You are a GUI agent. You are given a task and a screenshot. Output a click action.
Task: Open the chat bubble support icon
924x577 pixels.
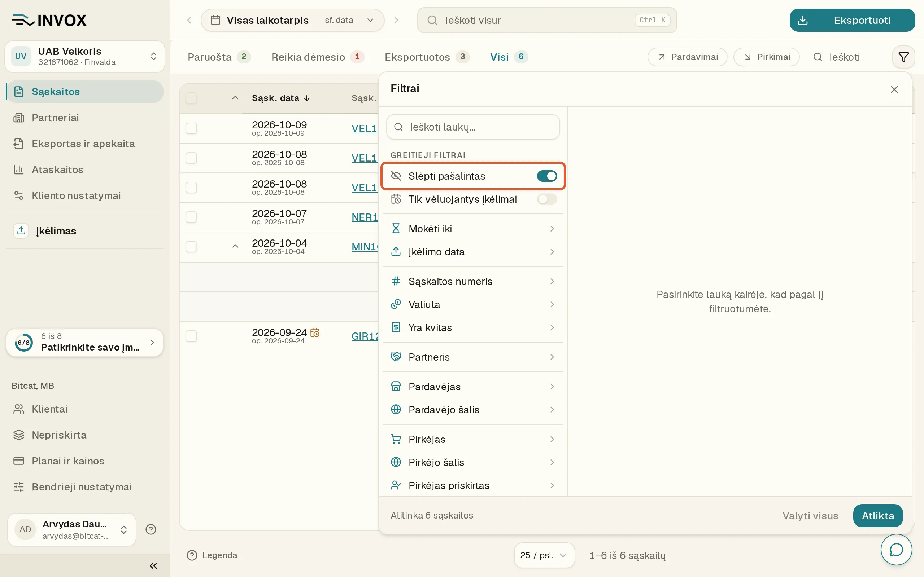pos(896,550)
